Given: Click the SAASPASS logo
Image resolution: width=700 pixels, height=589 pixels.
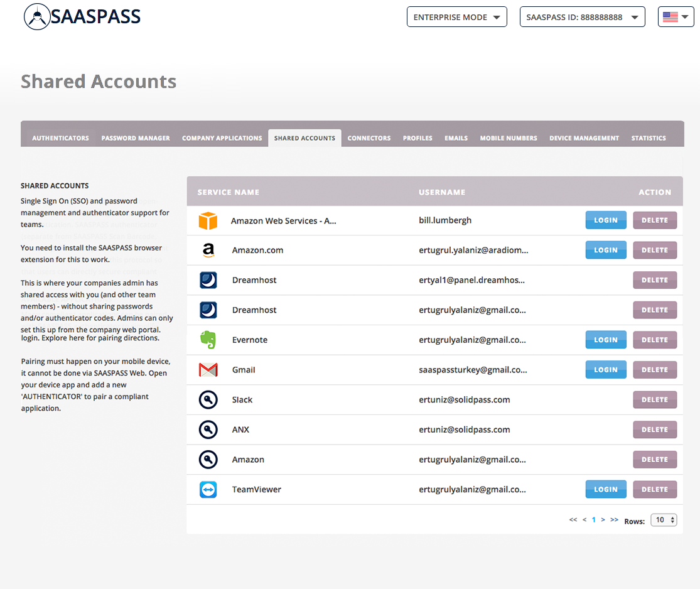Looking at the screenshot, I should 82,16.
